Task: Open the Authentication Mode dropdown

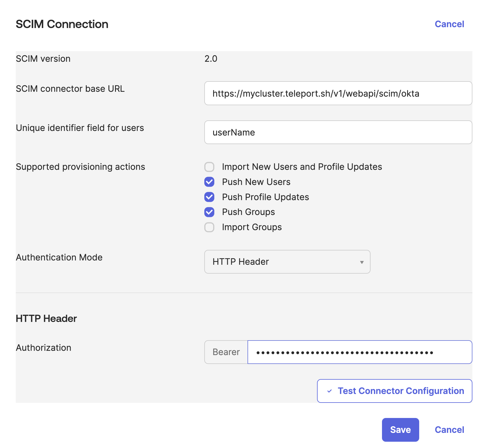Action: [287, 262]
